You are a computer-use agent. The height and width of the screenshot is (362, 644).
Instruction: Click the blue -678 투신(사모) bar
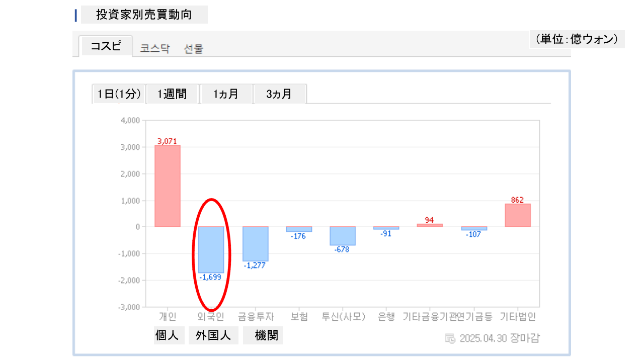tap(343, 236)
